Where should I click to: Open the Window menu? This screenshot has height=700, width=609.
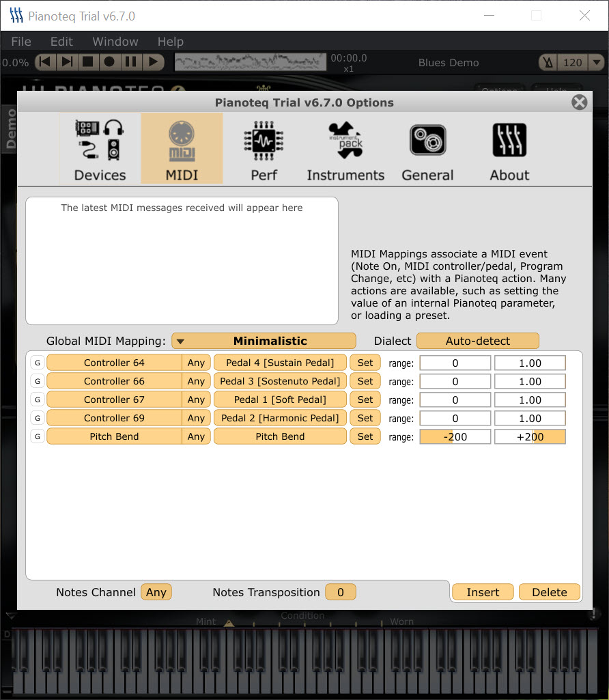pos(115,42)
